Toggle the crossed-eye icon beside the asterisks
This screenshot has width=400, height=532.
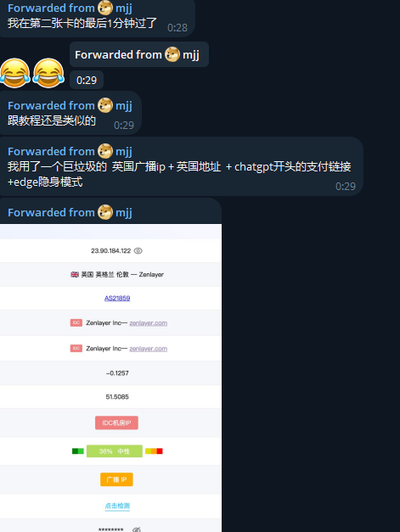pyautogui.click(x=137, y=529)
